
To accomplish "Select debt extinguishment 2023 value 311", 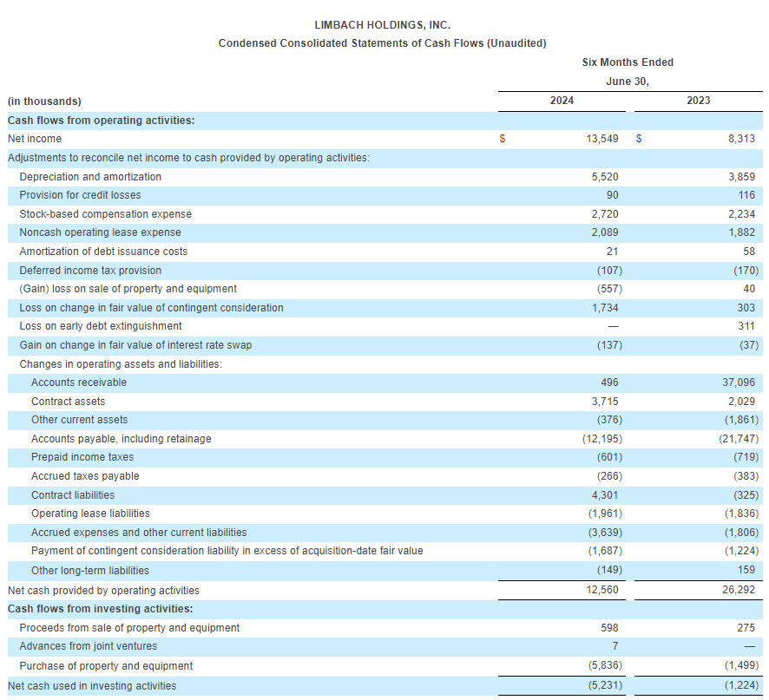I will [746, 326].
